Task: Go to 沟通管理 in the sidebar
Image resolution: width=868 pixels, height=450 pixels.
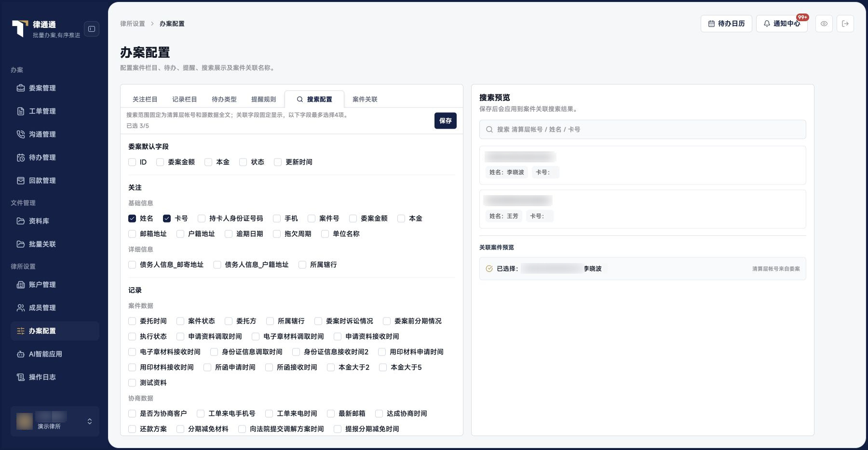Action: [54, 134]
